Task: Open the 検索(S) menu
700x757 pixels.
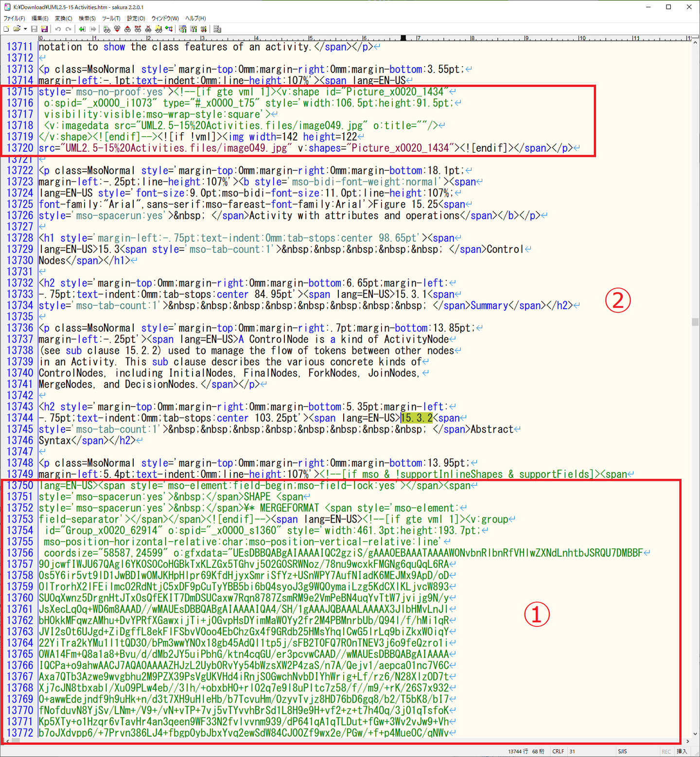Action: (87, 18)
